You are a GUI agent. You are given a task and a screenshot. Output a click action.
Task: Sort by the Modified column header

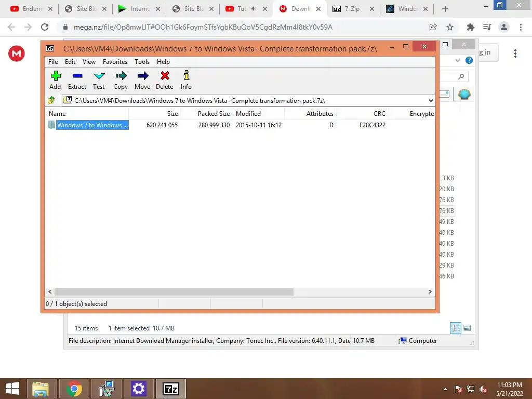(x=259, y=114)
